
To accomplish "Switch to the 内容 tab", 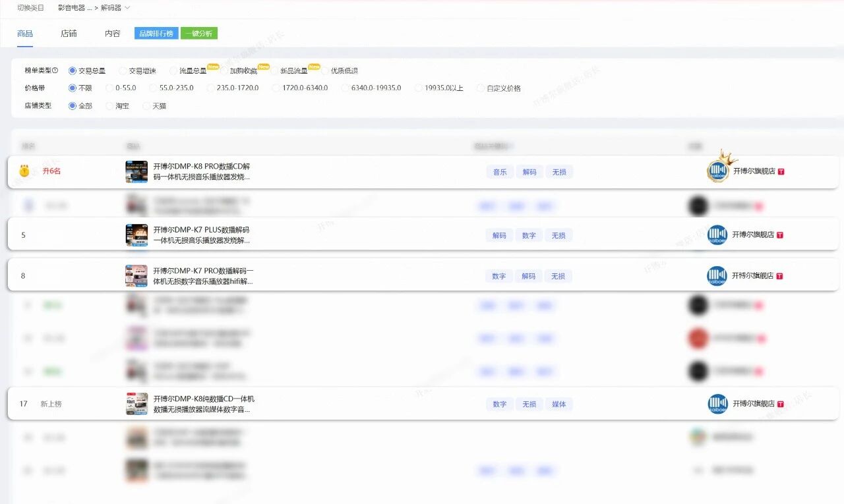I will pyautogui.click(x=113, y=34).
